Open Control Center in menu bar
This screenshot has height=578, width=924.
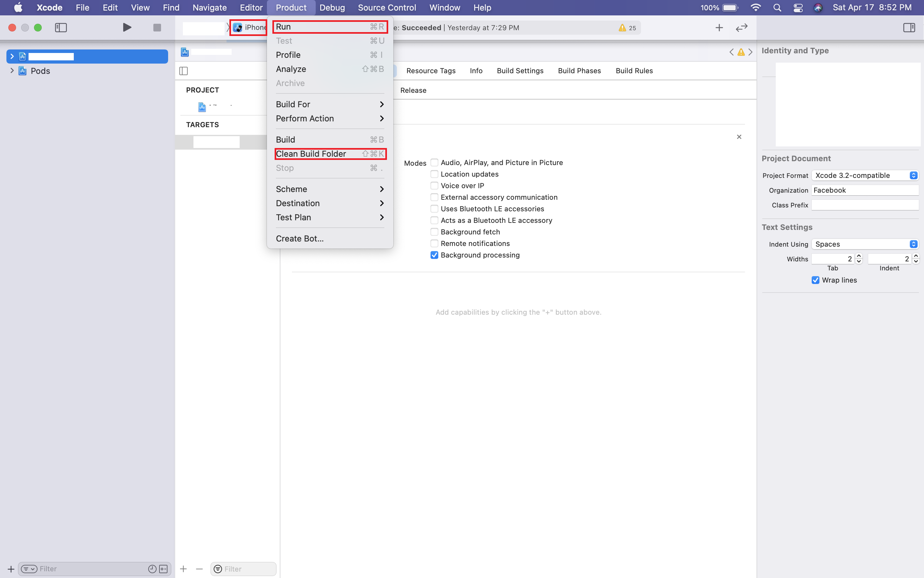point(798,8)
